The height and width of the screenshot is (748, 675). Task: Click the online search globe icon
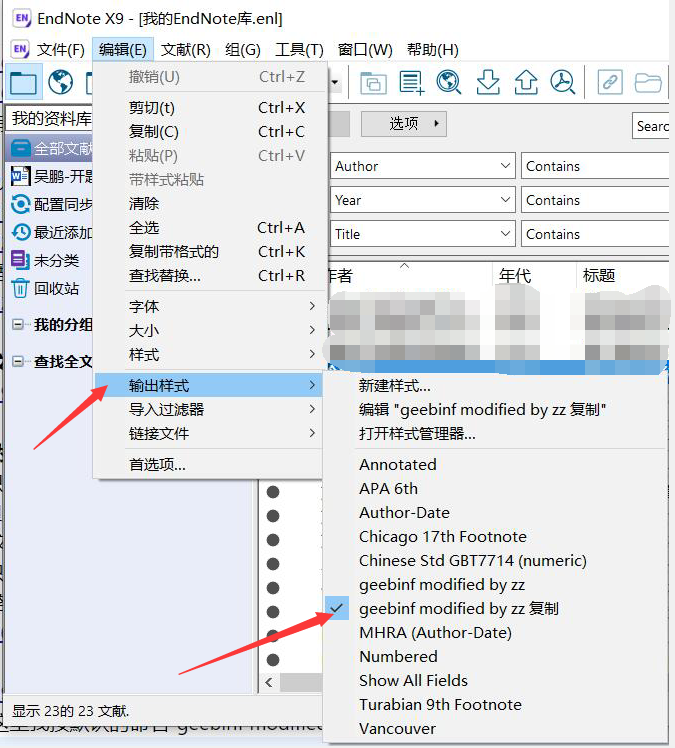tap(61, 82)
